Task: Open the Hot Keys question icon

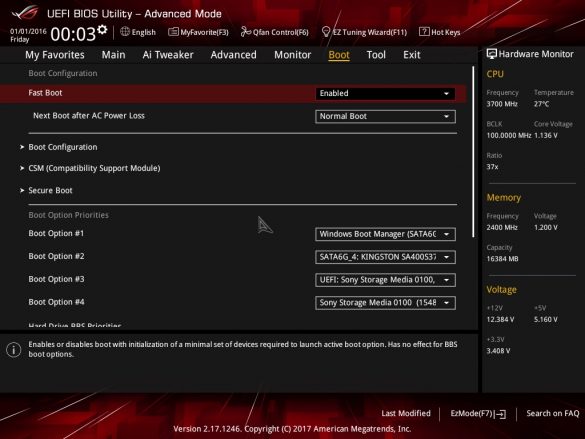Action: point(424,32)
